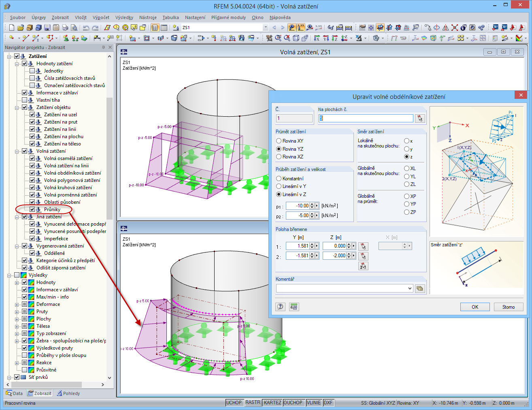Toggle the UCHOP status bar button

(x=234, y=403)
